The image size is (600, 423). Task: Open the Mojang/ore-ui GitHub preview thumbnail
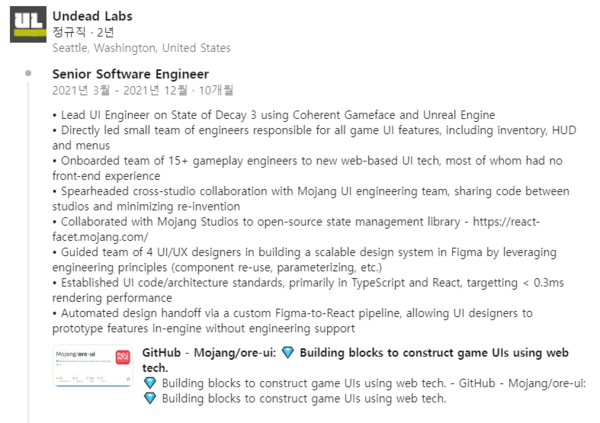(93, 366)
